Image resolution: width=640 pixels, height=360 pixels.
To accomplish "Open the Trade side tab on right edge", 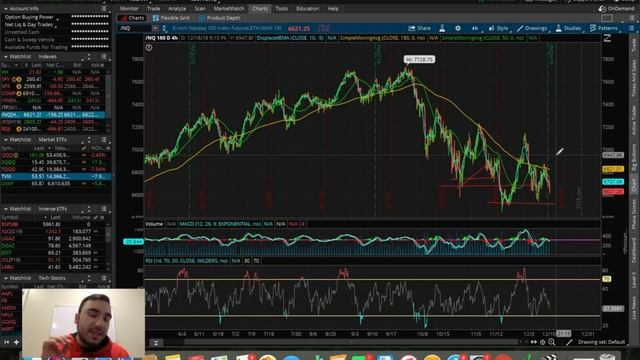I will click(634, 45).
